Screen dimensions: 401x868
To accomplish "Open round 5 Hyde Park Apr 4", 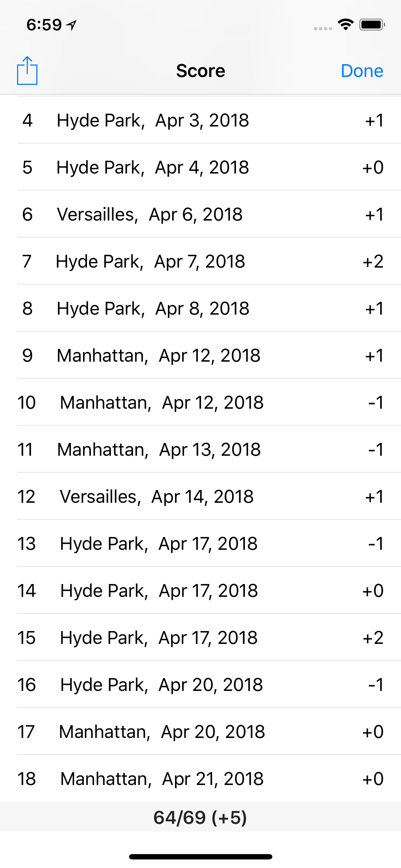I will (200, 167).
